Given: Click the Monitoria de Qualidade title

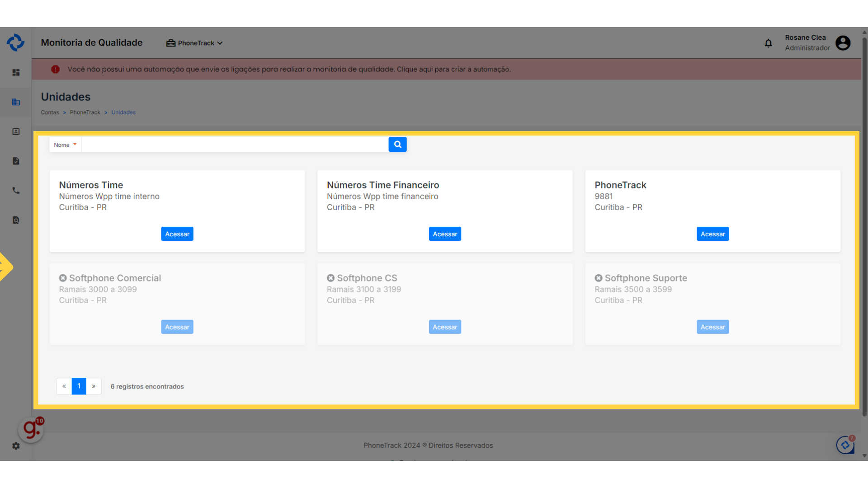Looking at the screenshot, I should click(92, 42).
